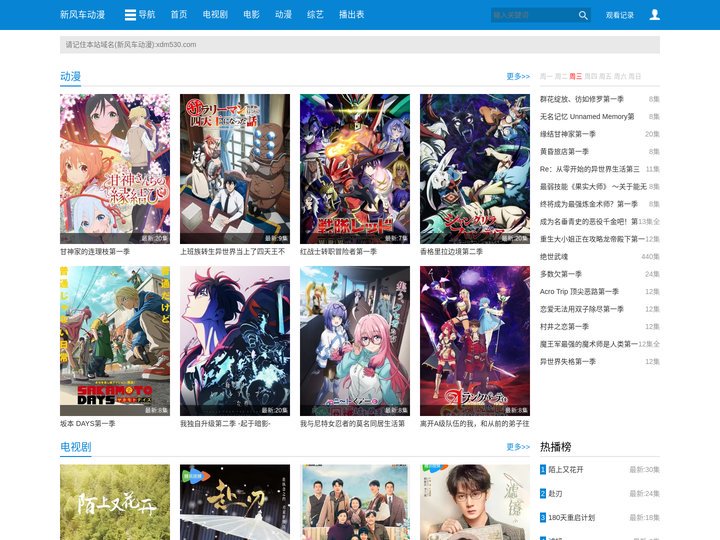The height and width of the screenshot is (540, 720).
Task: Click the 动漫 section heading
Action: pos(71,76)
